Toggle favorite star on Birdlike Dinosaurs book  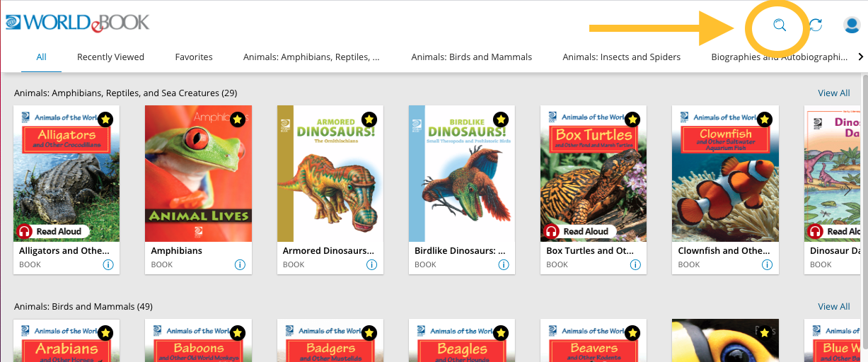click(500, 119)
